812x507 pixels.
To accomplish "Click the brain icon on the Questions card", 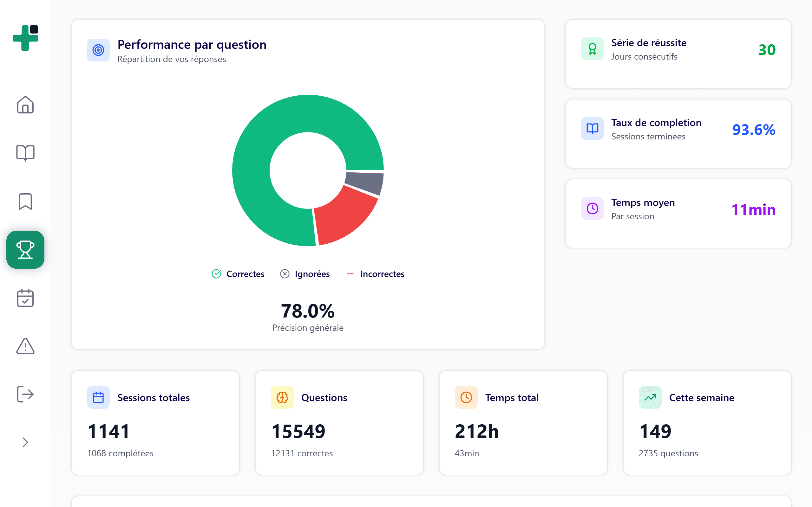I will [282, 397].
